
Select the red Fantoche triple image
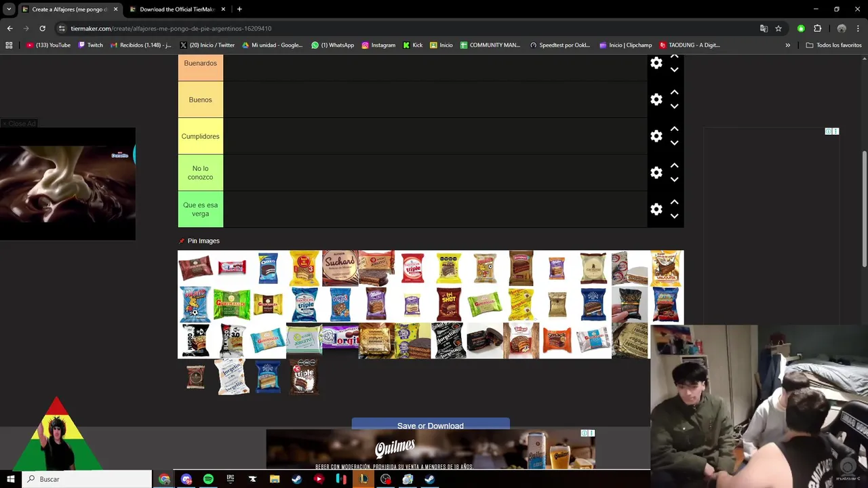[x=412, y=268]
